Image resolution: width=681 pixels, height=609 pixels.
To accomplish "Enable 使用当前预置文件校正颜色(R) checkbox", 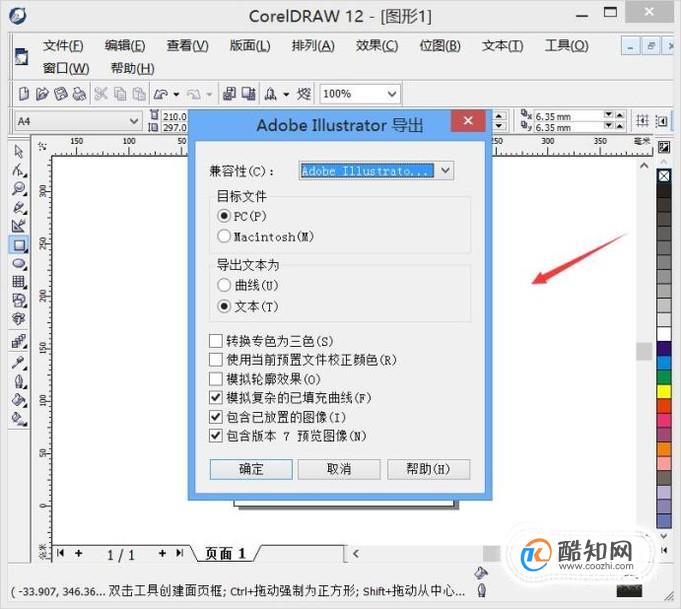I will 216,360.
